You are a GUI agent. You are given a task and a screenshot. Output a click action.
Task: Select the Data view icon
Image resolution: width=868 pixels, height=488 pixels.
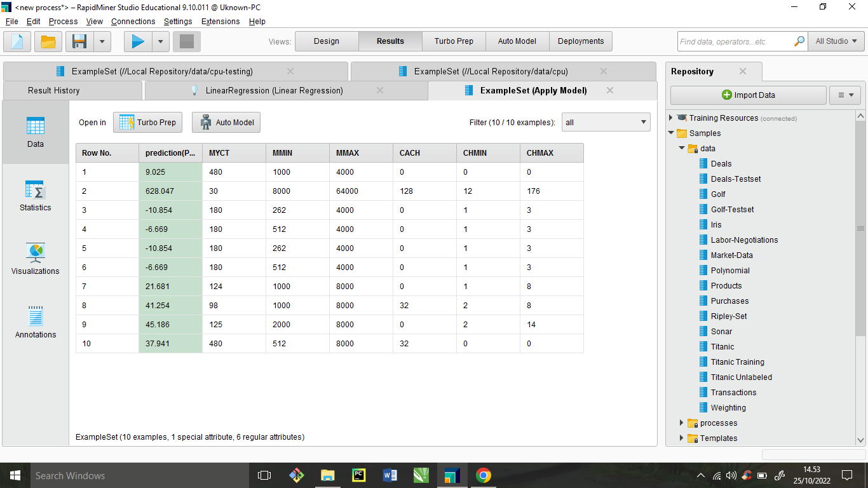coord(35,132)
